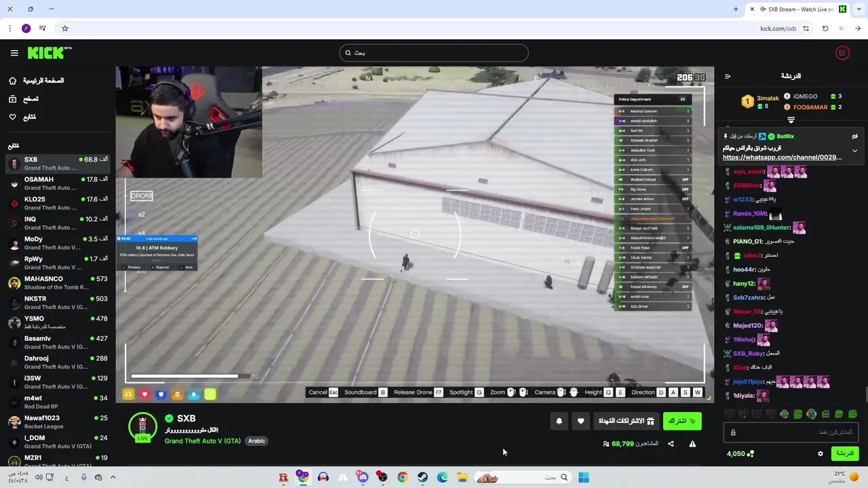Screen dimensions: 868x488
Task: Click the 4,050 channel points counter
Action: click(740, 453)
